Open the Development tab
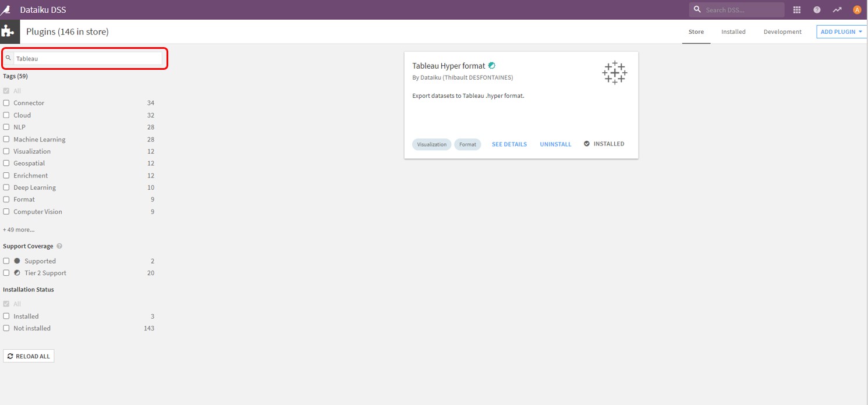The height and width of the screenshot is (405, 868). (782, 32)
